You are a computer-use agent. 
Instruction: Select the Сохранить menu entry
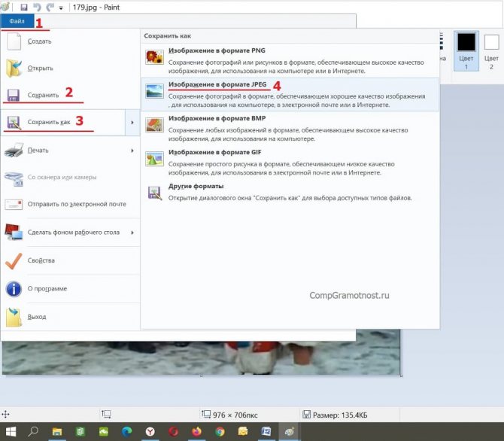coord(71,95)
